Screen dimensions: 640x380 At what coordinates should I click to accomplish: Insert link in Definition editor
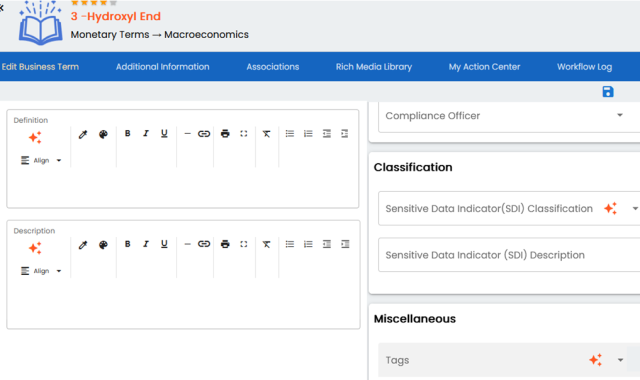(204, 133)
